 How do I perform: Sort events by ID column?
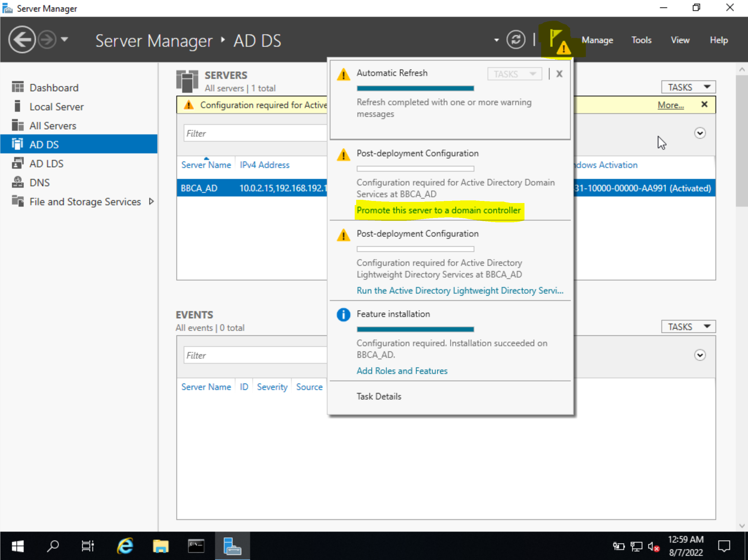coord(244,387)
